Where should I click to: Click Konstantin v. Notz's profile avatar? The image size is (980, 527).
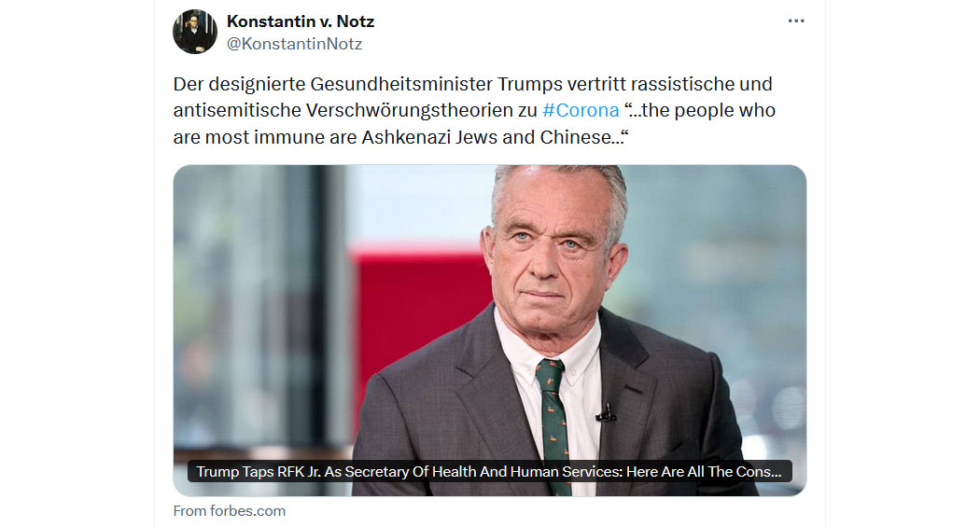[x=195, y=31]
